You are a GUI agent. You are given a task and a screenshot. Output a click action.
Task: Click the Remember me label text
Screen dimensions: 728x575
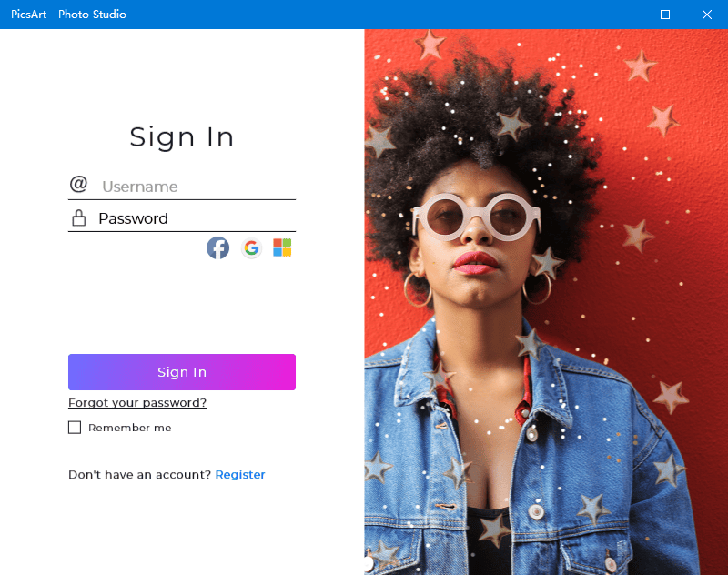129,428
